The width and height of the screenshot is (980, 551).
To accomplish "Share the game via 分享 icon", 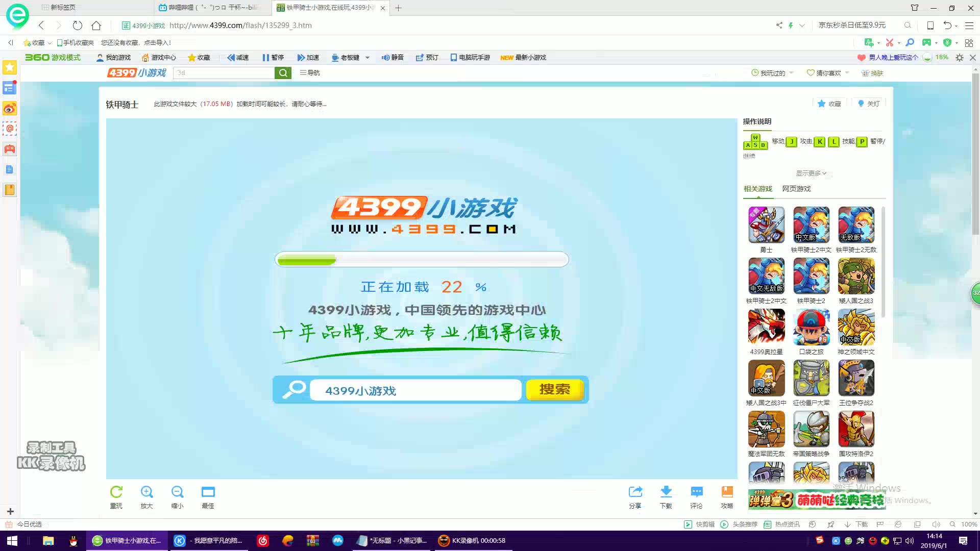I will (x=635, y=492).
